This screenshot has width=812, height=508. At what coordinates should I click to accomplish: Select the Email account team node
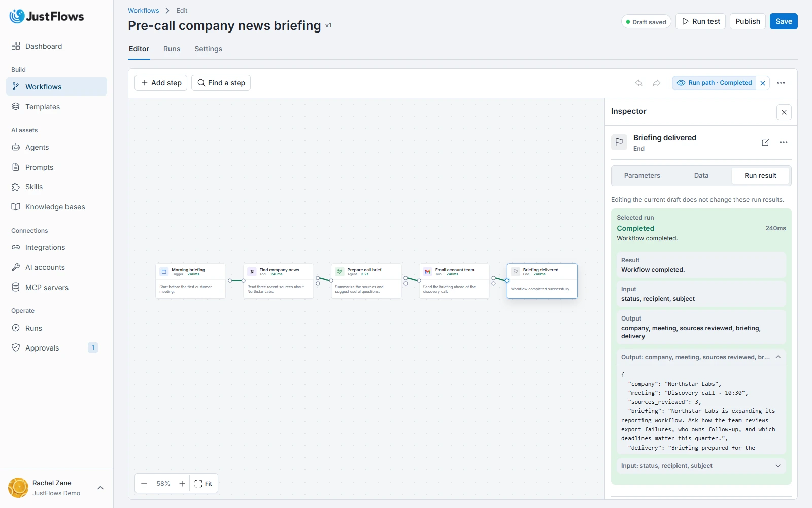454,281
